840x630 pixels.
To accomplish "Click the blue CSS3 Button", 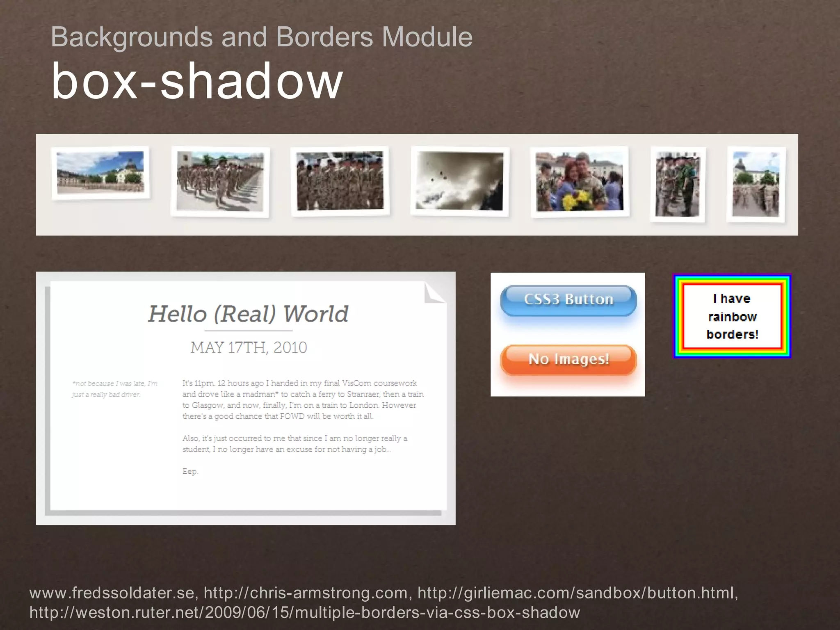I will 568,300.
